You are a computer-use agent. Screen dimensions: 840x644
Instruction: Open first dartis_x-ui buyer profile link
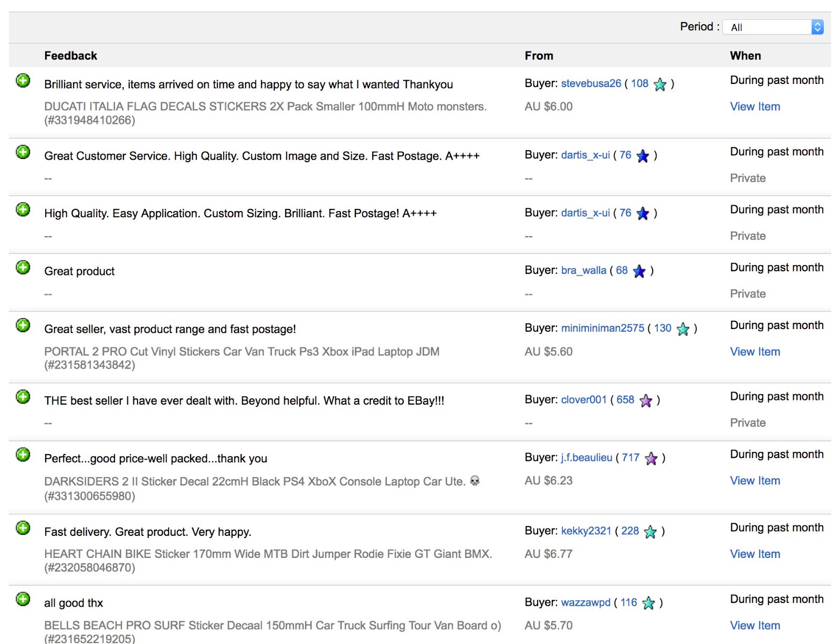pyautogui.click(x=585, y=155)
